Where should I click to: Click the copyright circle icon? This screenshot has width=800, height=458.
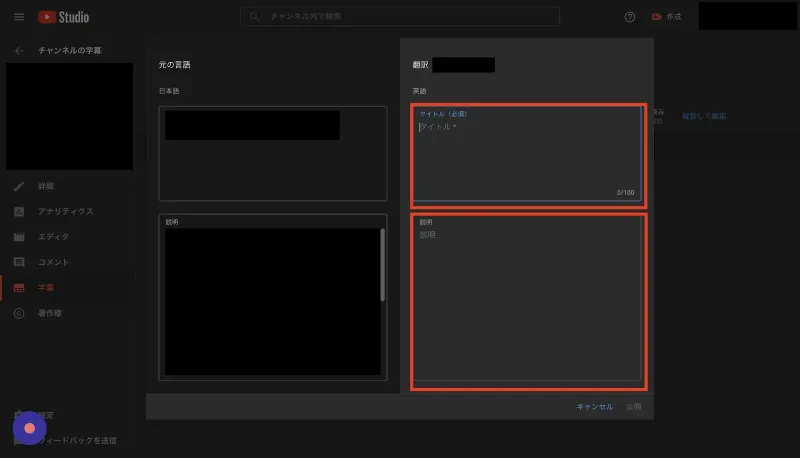19,313
